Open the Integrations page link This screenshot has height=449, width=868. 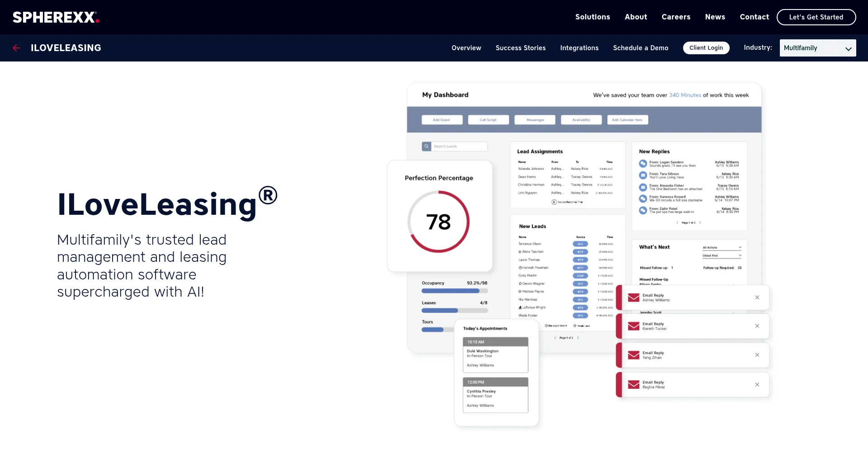point(579,48)
